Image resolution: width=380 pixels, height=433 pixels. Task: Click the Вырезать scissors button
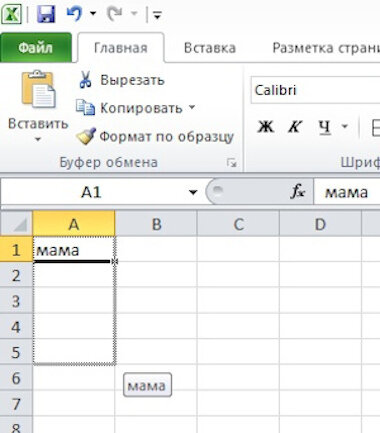point(121,80)
